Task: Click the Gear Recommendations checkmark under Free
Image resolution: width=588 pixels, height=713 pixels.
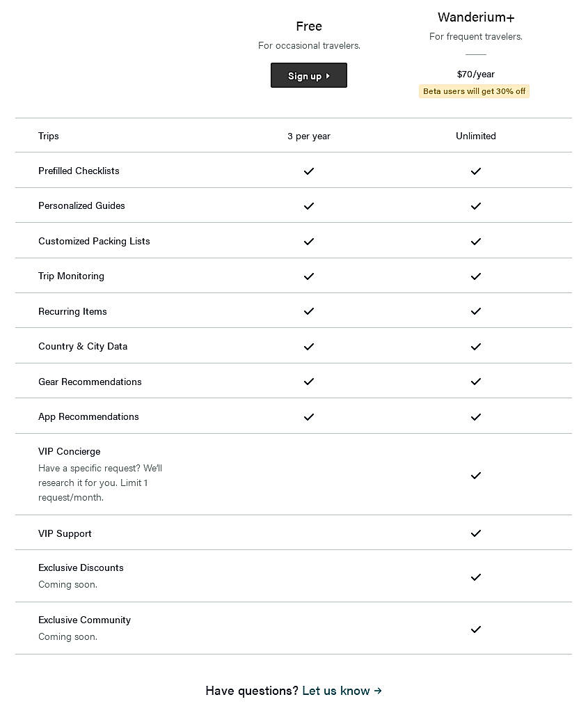Action: click(309, 382)
